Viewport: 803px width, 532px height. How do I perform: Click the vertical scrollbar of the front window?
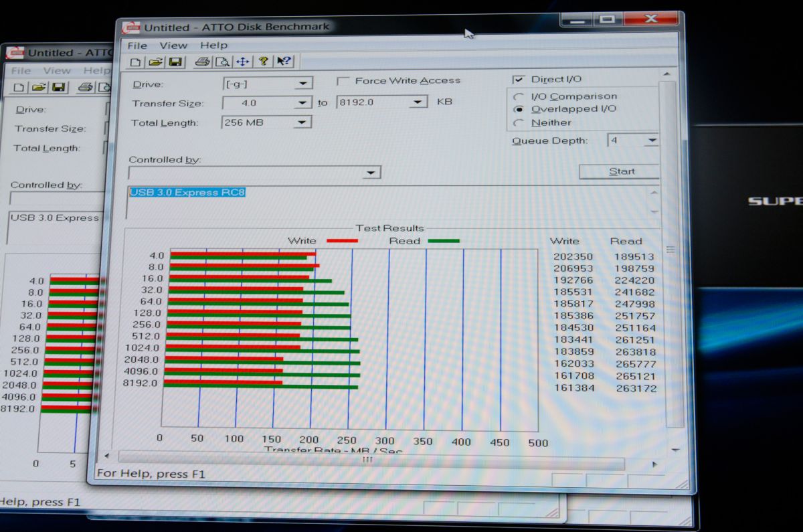pos(672,254)
